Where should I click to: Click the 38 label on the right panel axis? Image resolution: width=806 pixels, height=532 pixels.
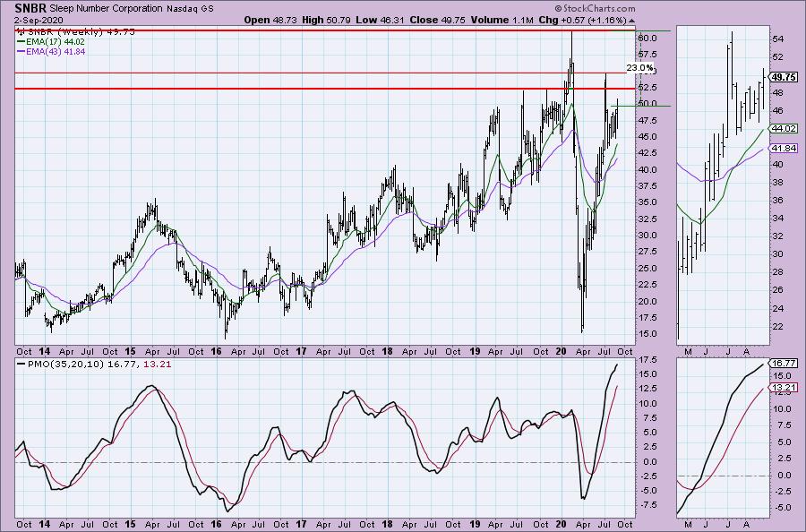pos(777,183)
